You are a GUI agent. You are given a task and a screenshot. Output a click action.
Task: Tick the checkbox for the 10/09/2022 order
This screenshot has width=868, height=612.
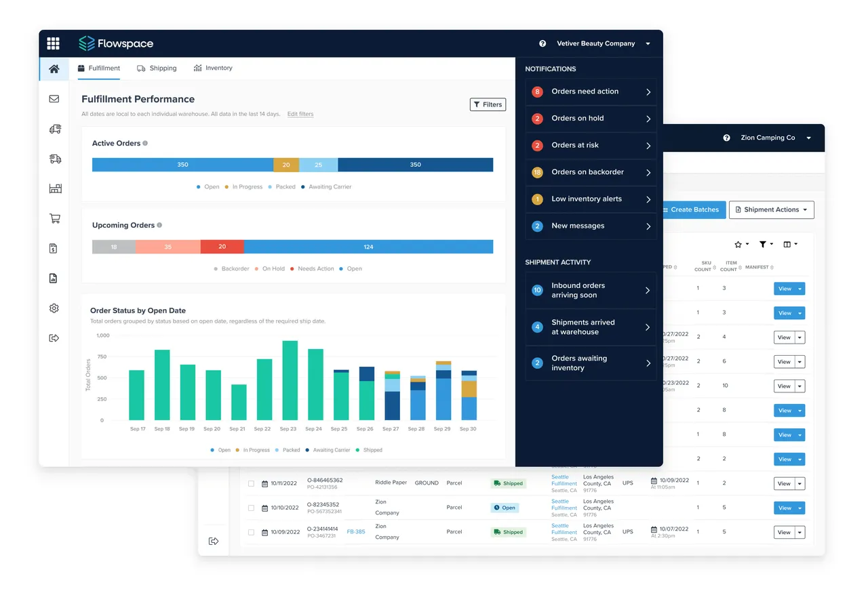pyautogui.click(x=251, y=532)
